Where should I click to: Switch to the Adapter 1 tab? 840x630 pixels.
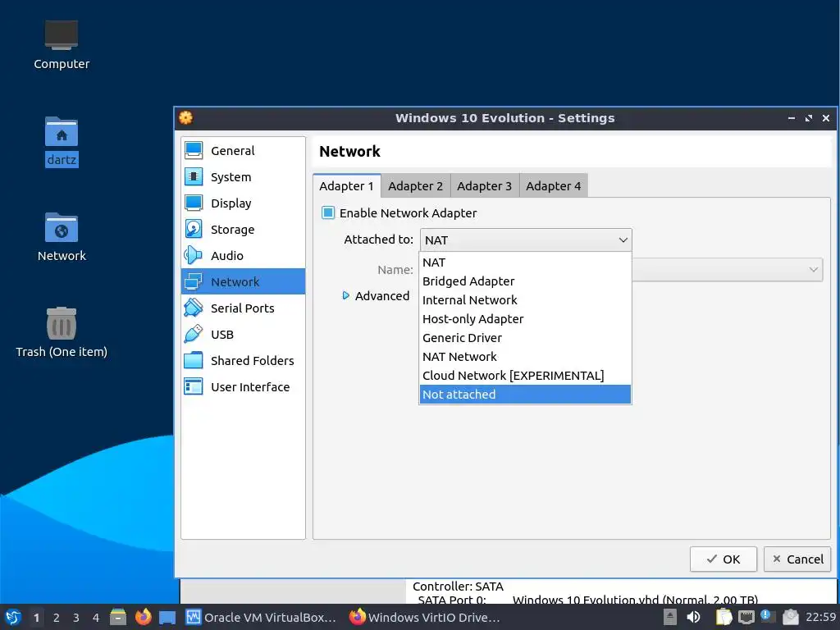(347, 186)
